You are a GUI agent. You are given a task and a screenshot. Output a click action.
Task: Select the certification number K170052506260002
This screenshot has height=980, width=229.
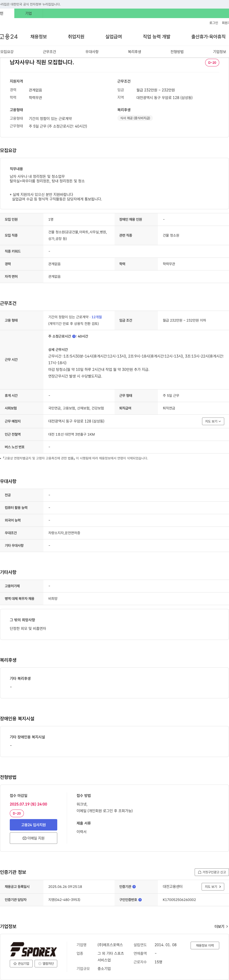tap(179, 900)
